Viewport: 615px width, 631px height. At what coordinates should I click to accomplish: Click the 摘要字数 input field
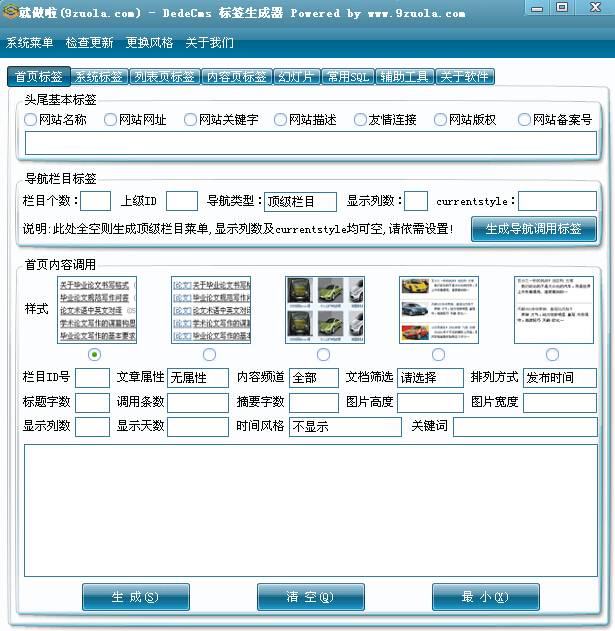(x=314, y=403)
